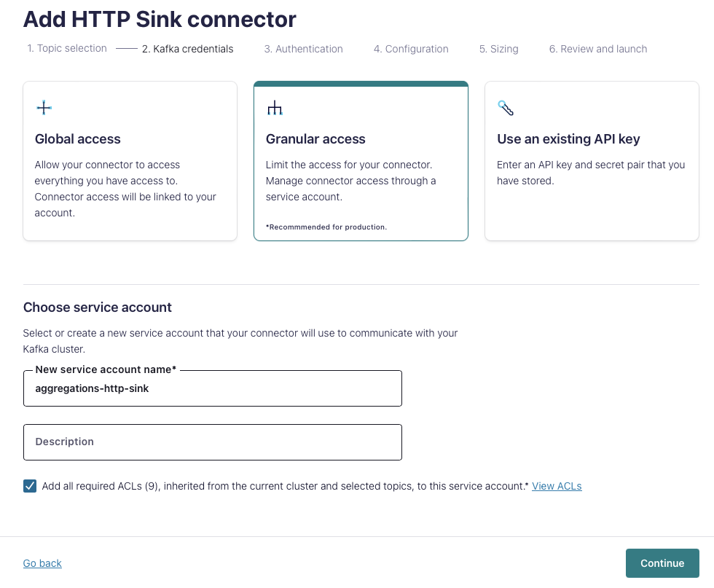This screenshot has height=588, width=714.
Task: Select the Kafka credentials step
Action: (187, 50)
